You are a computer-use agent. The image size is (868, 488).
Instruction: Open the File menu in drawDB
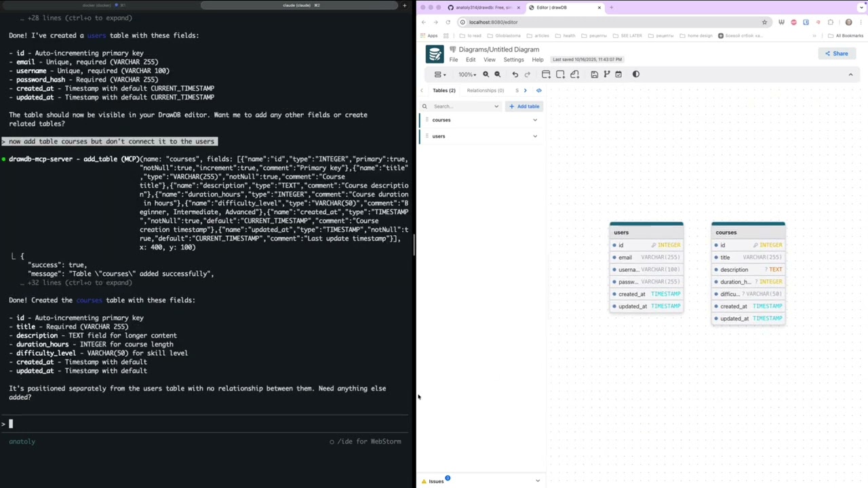(454, 60)
